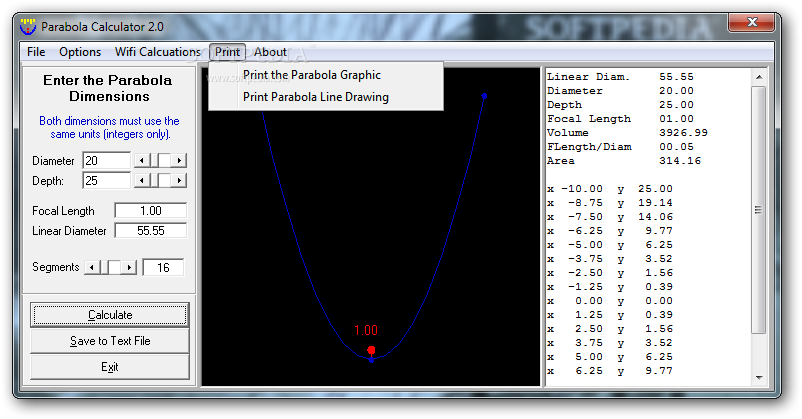Viewport: 802px width, 419px height.
Task: Click Save to Text File button
Action: point(110,341)
